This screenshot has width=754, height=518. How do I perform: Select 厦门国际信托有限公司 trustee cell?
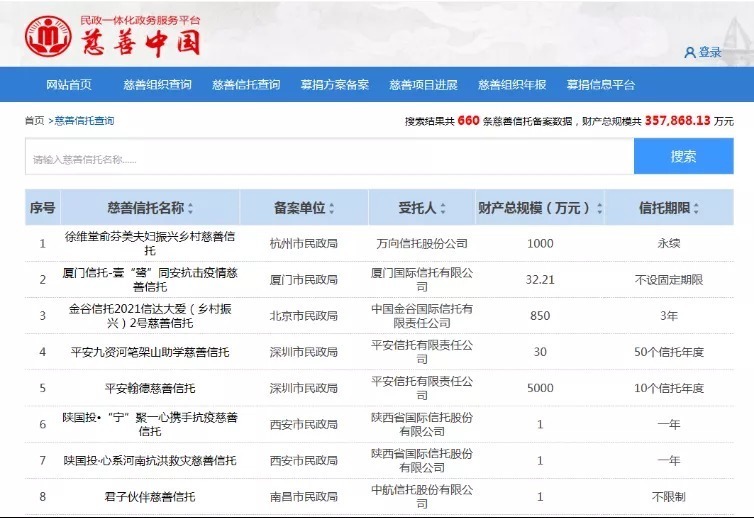click(x=422, y=279)
